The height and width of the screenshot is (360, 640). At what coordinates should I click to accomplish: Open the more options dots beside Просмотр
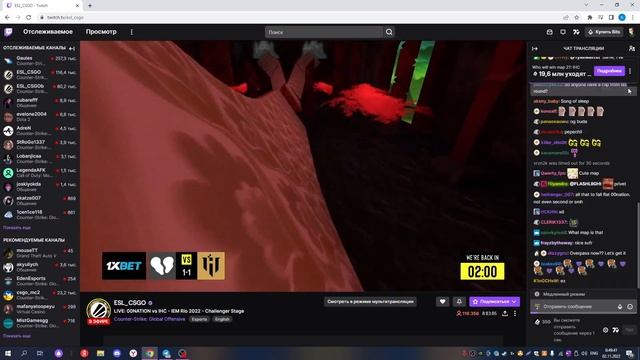131,32
